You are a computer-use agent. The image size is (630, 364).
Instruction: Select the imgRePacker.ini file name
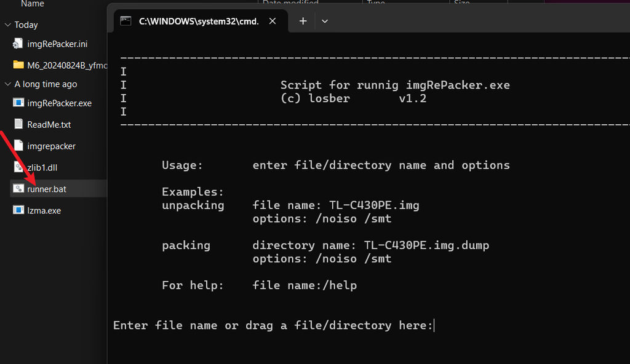coord(57,44)
